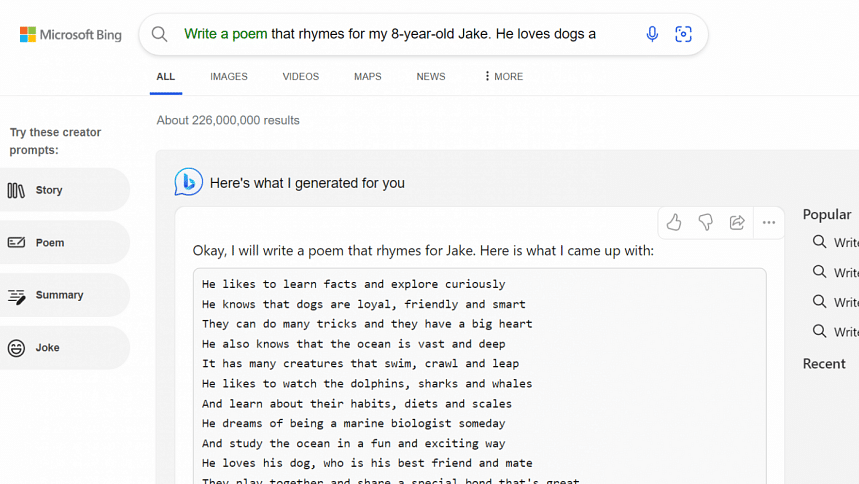
Task: Switch to the VIDEOS tab
Action: (x=300, y=77)
